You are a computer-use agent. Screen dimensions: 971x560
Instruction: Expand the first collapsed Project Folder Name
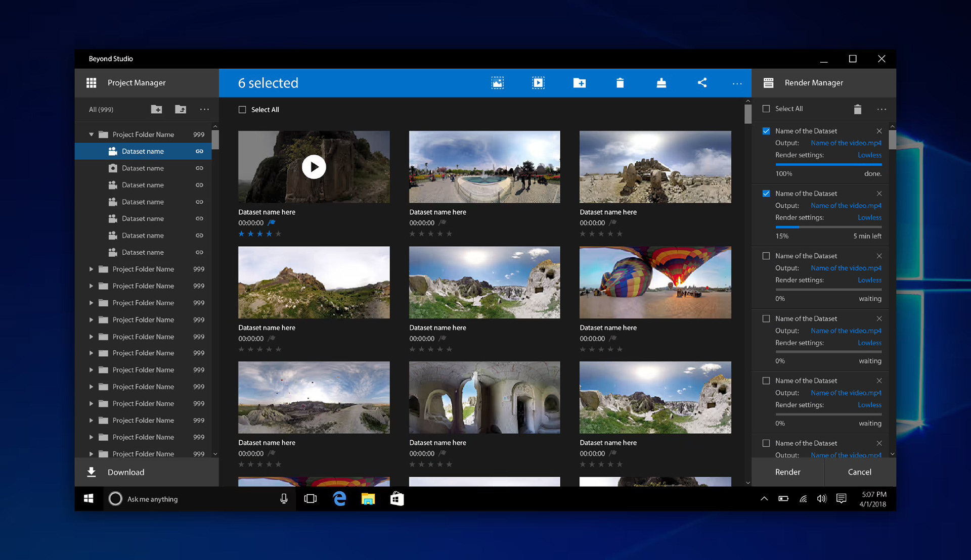click(x=92, y=269)
